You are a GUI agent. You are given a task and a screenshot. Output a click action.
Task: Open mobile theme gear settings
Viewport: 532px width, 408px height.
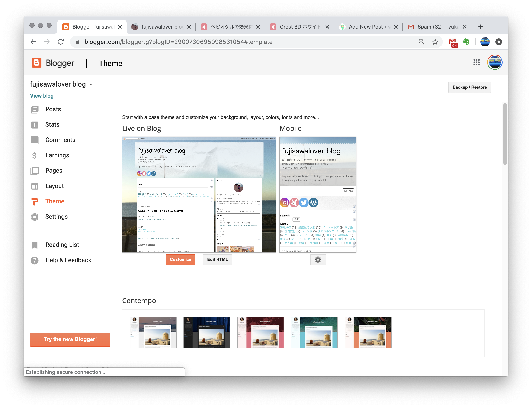click(x=318, y=260)
